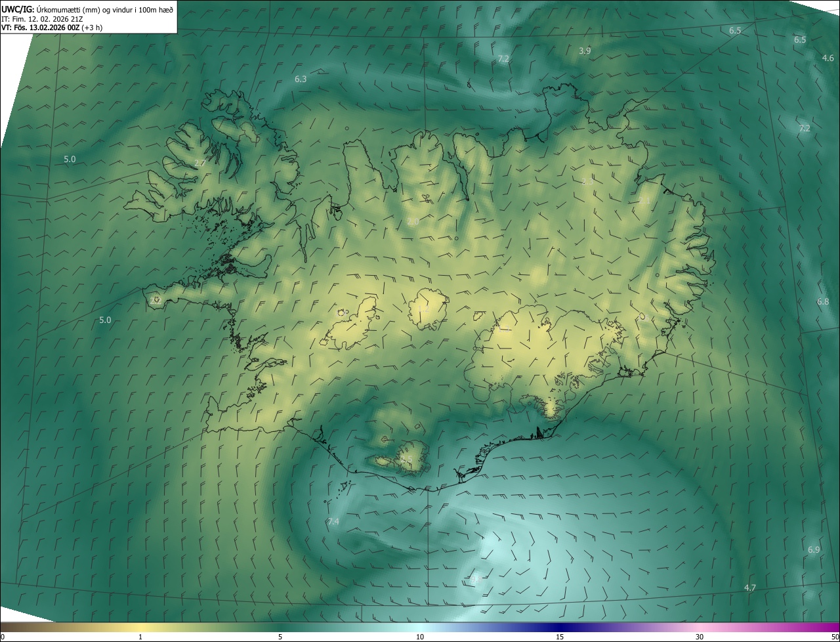Click the 1.2 value label on Hofsjökull glacier
Image resolution: width=840 pixels, height=642 pixels.
[423, 309]
